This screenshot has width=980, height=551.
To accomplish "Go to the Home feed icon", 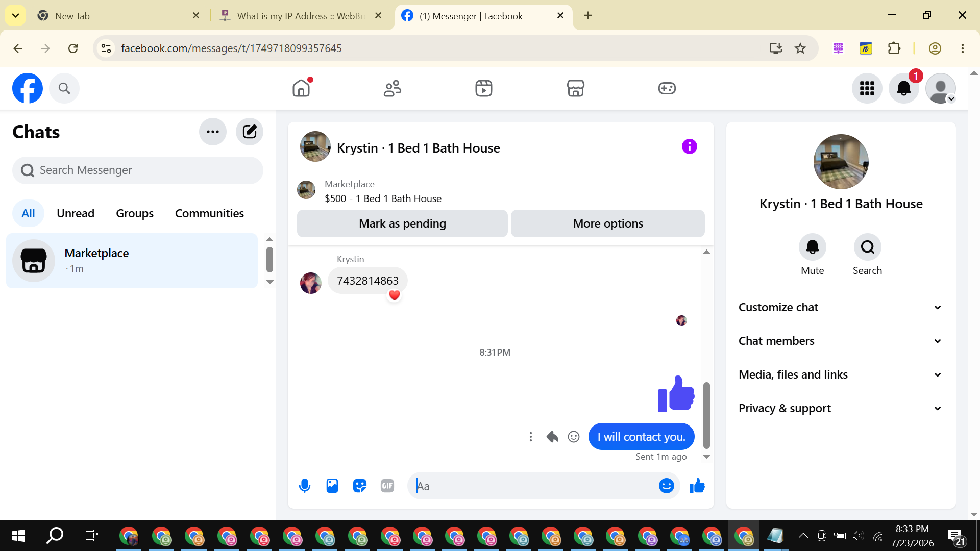I will point(301,88).
